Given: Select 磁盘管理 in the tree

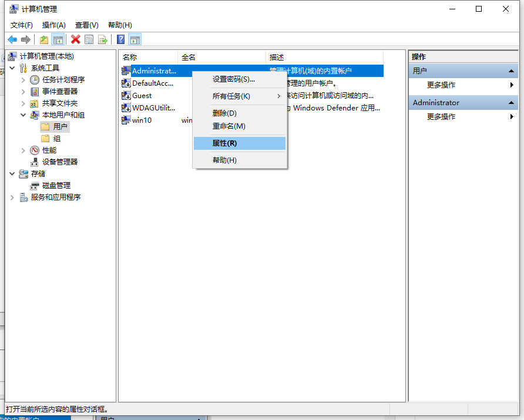Looking at the screenshot, I should point(56,186).
